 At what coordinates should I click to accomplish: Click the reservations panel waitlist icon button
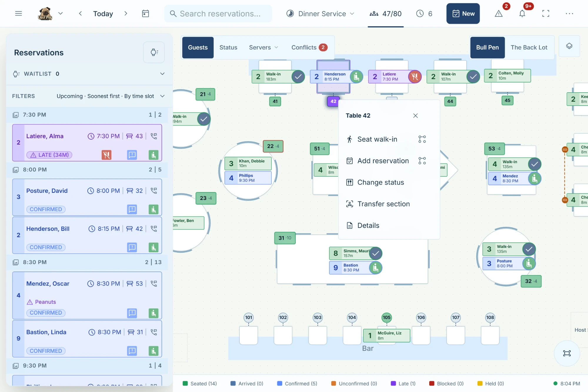point(154,52)
